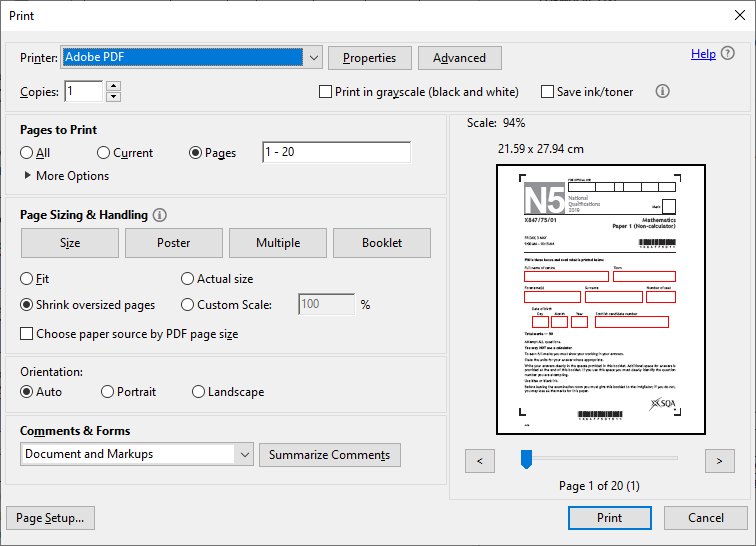
Task: Select the Landscape orientation option
Action: pos(199,392)
